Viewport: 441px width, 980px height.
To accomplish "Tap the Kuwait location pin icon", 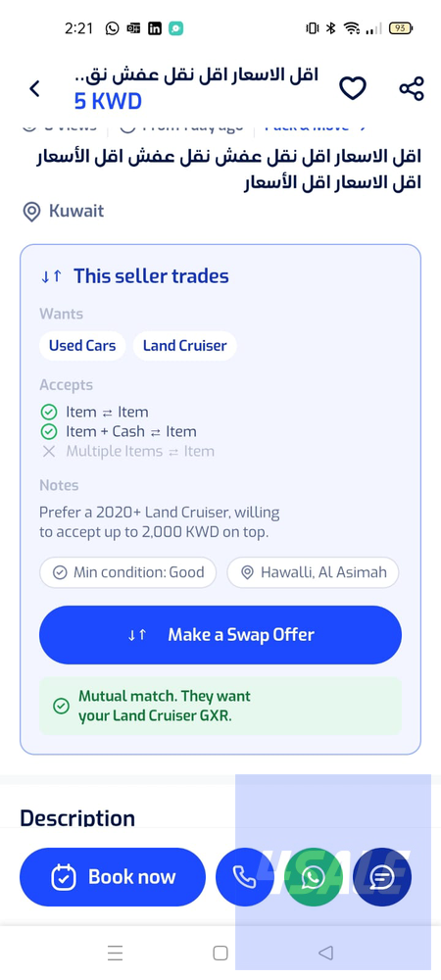I will (x=31, y=212).
